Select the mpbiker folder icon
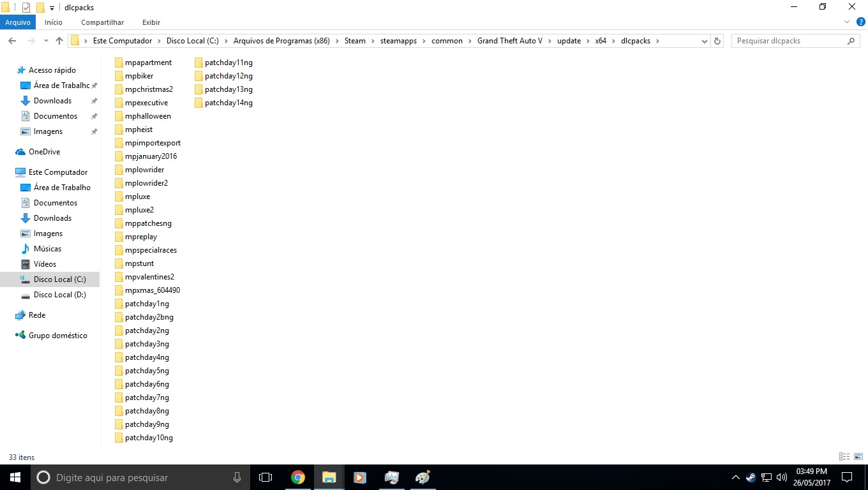The height and width of the screenshot is (490, 868). [x=119, y=76]
